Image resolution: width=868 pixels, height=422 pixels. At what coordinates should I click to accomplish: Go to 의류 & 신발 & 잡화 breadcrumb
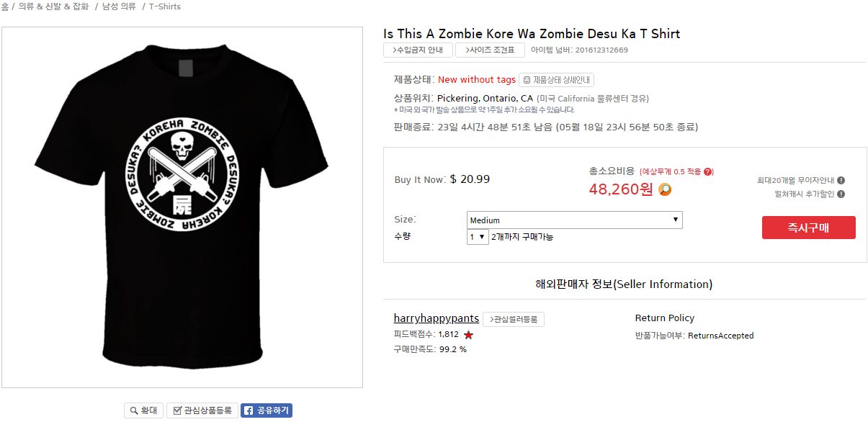tap(54, 6)
